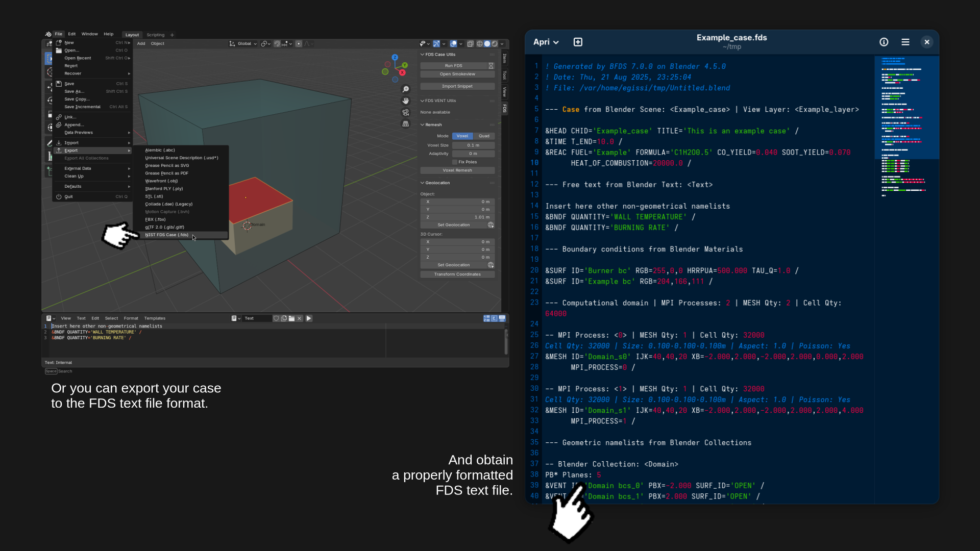This screenshot has width=980, height=551.
Task: Click the proportional editing circle icon
Action: point(299,44)
